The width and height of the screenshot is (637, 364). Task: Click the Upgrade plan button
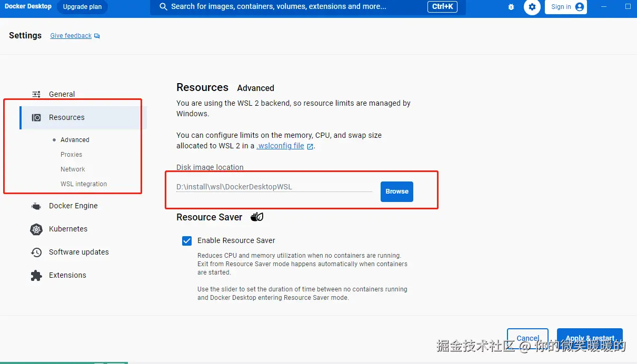click(x=83, y=7)
